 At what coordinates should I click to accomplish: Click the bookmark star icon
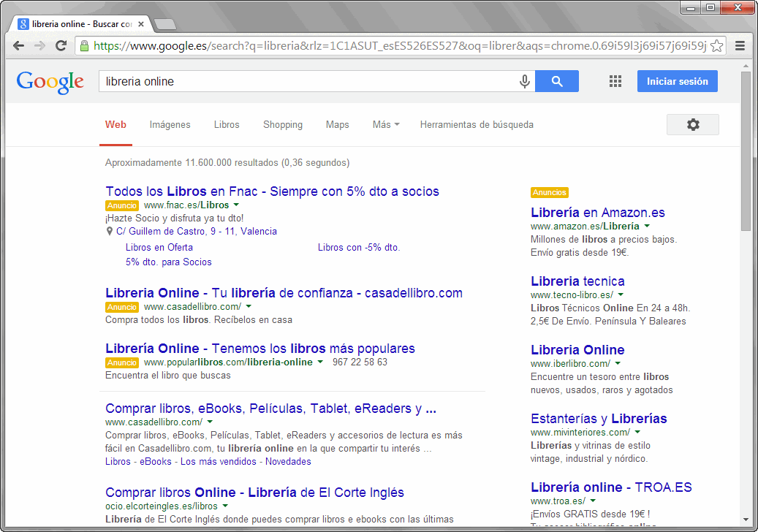click(x=717, y=46)
